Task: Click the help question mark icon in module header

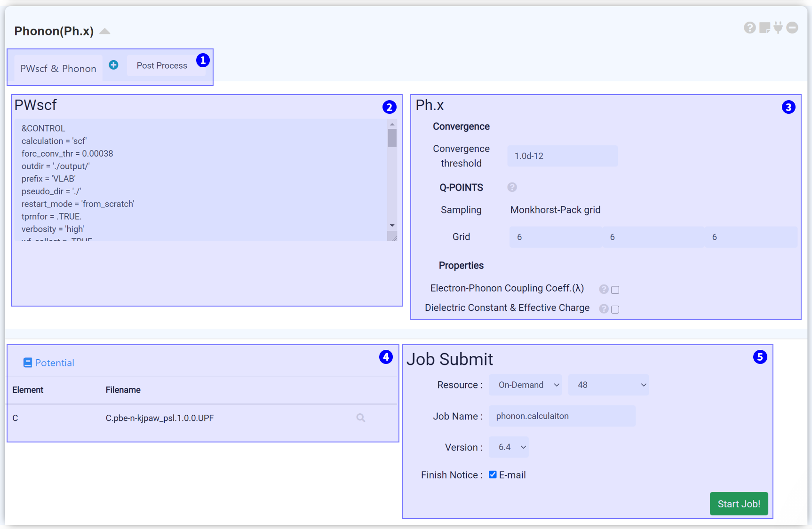Action: click(749, 28)
